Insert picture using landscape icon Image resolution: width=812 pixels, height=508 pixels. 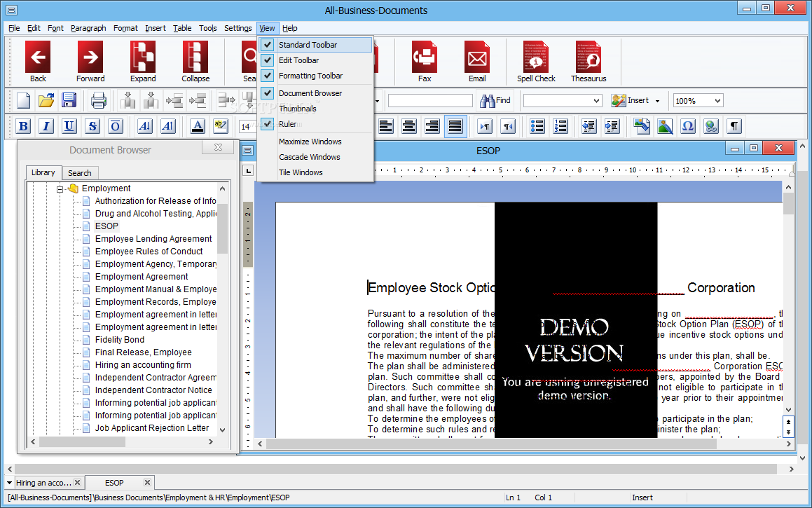pyautogui.click(x=665, y=126)
